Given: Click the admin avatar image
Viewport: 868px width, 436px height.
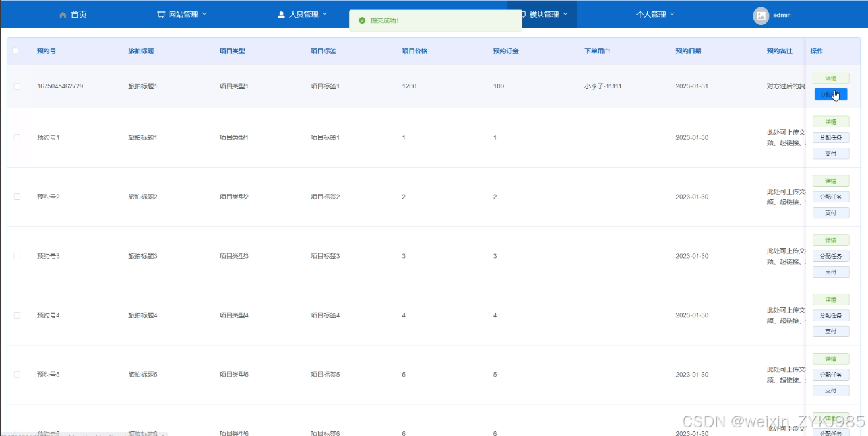Looking at the screenshot, I should [761, 15].
